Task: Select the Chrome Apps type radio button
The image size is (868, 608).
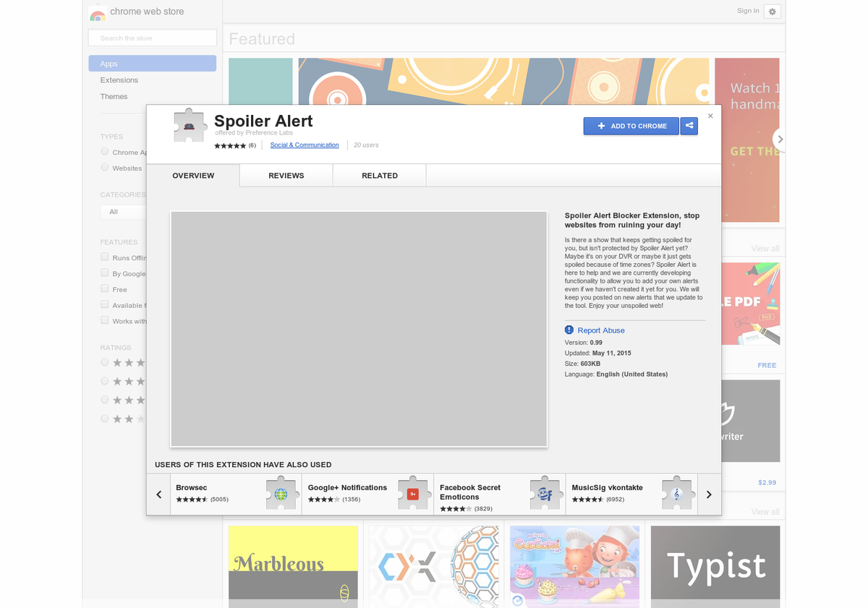Action: click(105, 151)
